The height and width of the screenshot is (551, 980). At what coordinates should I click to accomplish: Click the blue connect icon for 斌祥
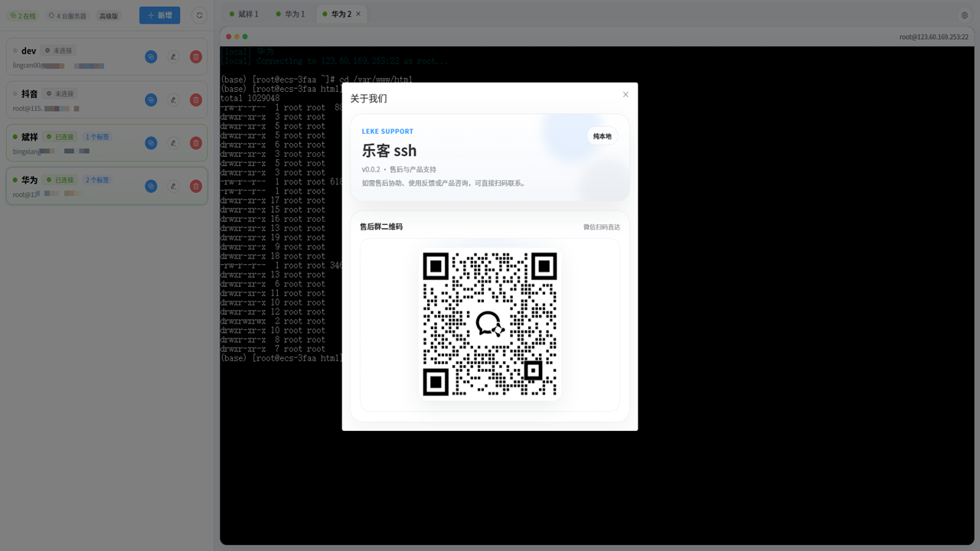point(151,143)
